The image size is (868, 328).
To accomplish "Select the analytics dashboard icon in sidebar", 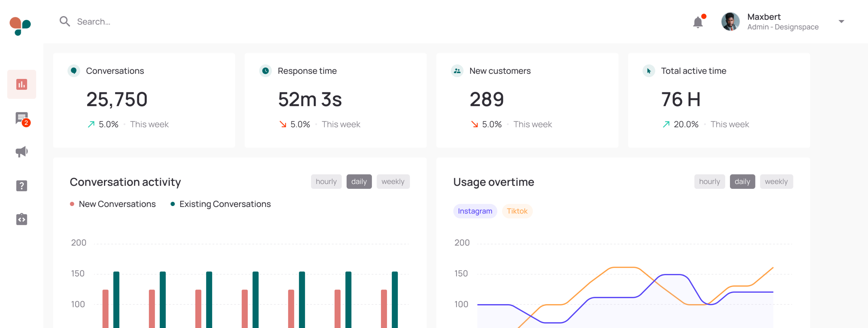I will [x=21, y=84].
